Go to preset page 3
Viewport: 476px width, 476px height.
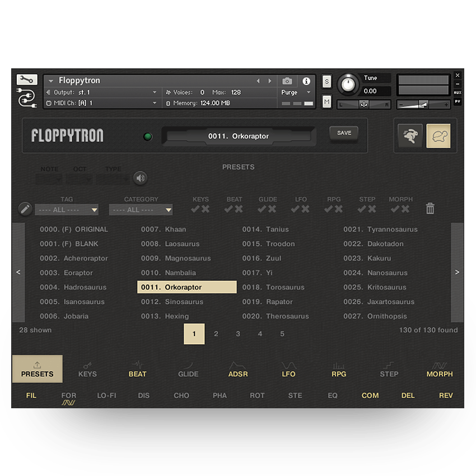[238, 334]
